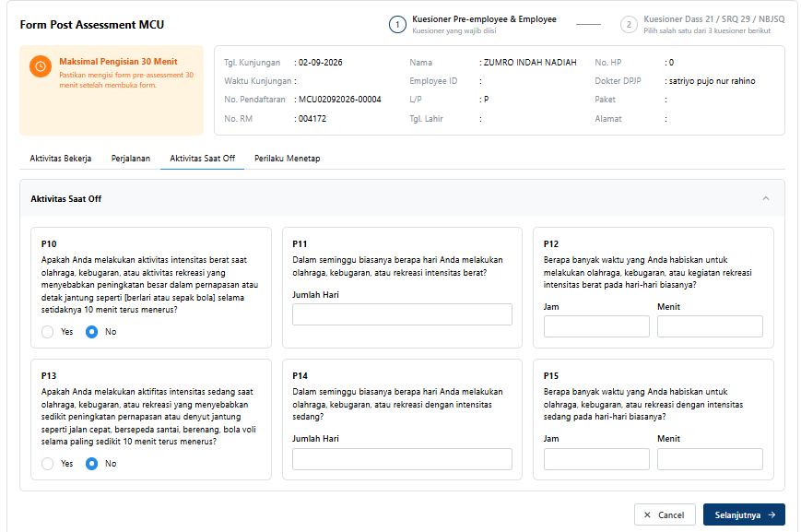This screenshot has height=532, width=801.
Task: Collapse the Aktivitas Saat Off section chevron
Action: tap(766, 198)
